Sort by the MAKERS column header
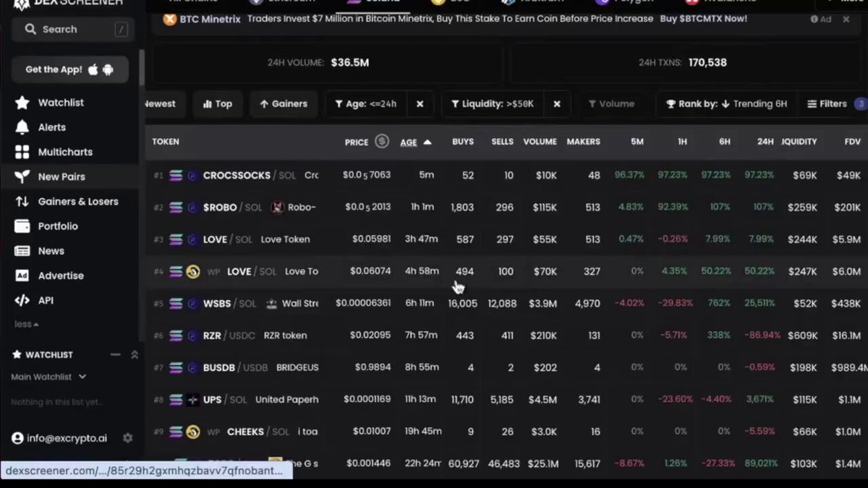Screen dimensions: 868x488 (583, 142)
